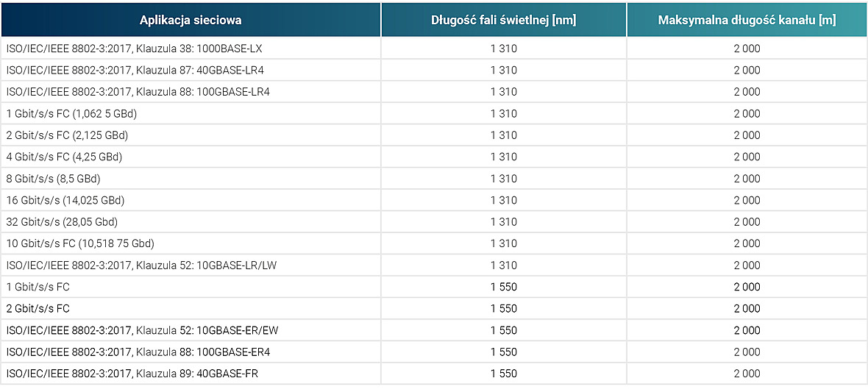Screen dimensions: 868x392
Task: Click the '8 Gbit/s/s (8,5 GBd)' cell
Action: point(191,178)
